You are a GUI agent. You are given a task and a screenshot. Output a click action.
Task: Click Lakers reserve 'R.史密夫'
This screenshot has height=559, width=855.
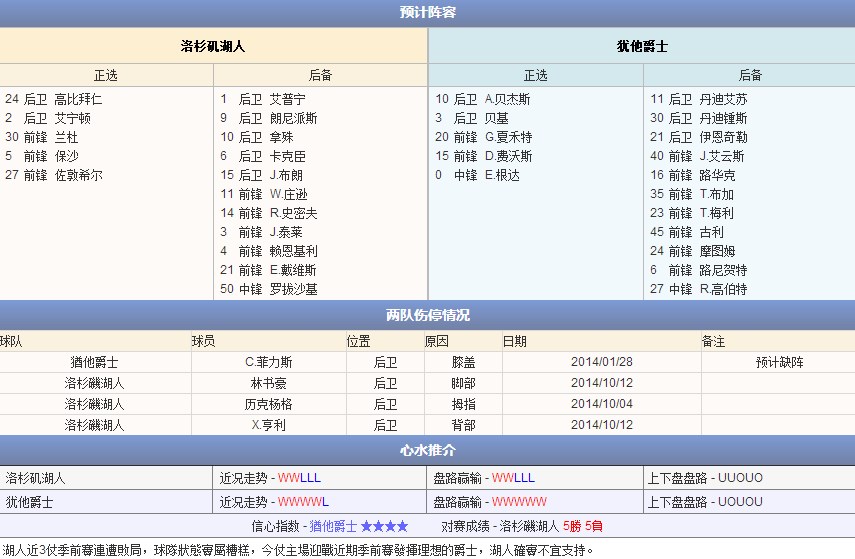(293, 213)
